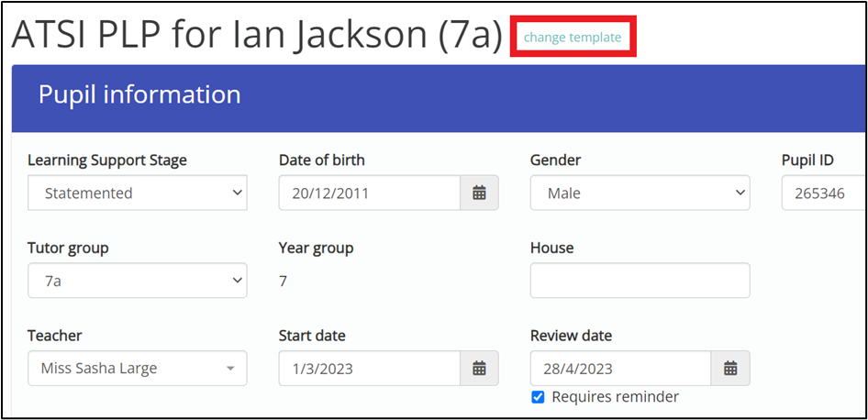Click the Year group value 7
This screenshot has width=868, height=420.
pyautogui.click(x=283, y=282)
